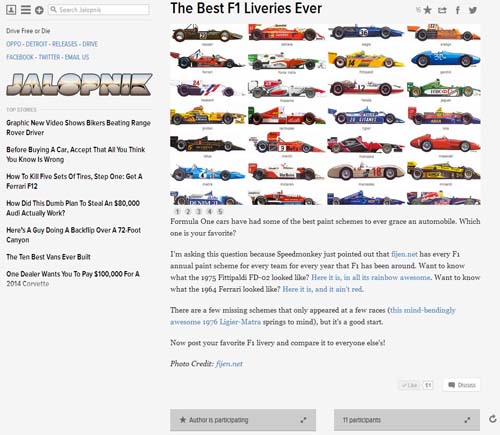Open The Ten Best Vans Ever Built
The image size is (500, 435).
pyautogui.click(x=48, y=257)
